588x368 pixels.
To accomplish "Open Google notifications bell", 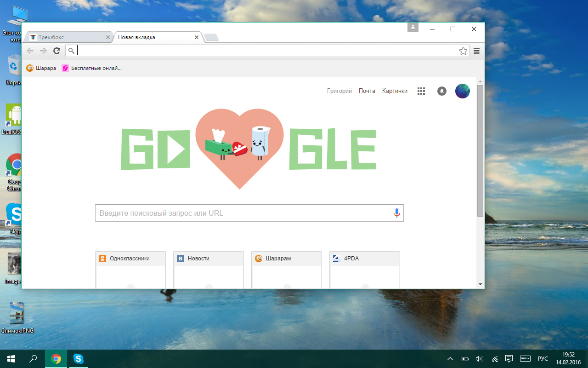I will click(442, 91).
